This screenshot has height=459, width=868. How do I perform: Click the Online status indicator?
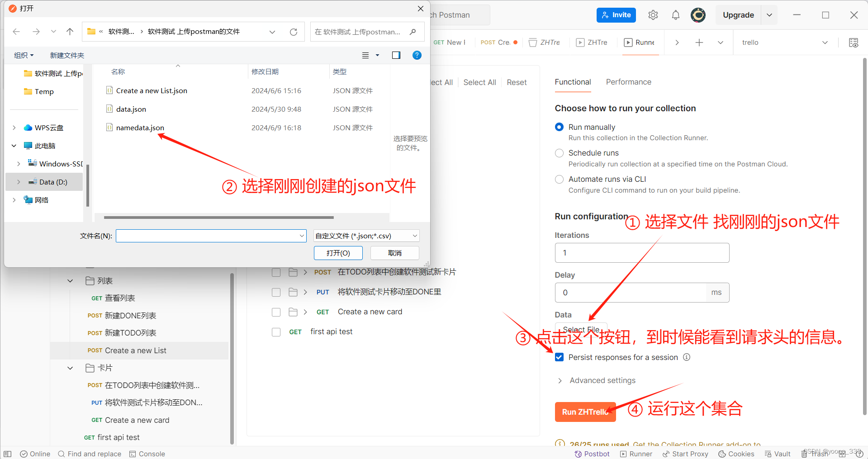(35, 454)
